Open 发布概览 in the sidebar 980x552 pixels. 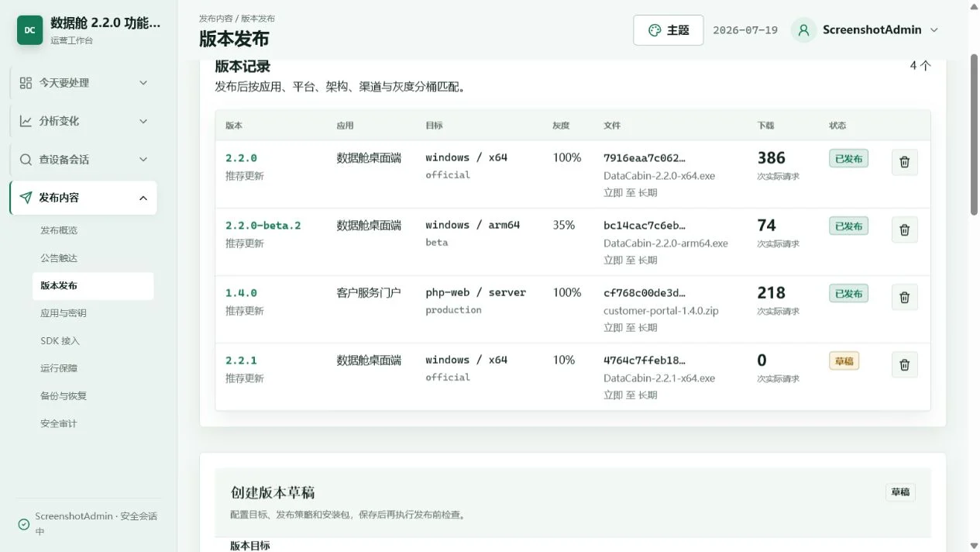pyautogui.click(x=93, y=230)
